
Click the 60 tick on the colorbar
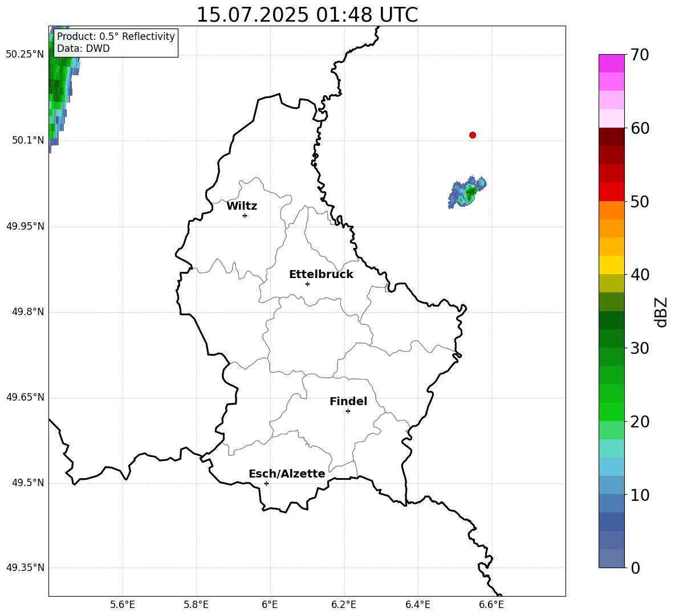(640, 128)
